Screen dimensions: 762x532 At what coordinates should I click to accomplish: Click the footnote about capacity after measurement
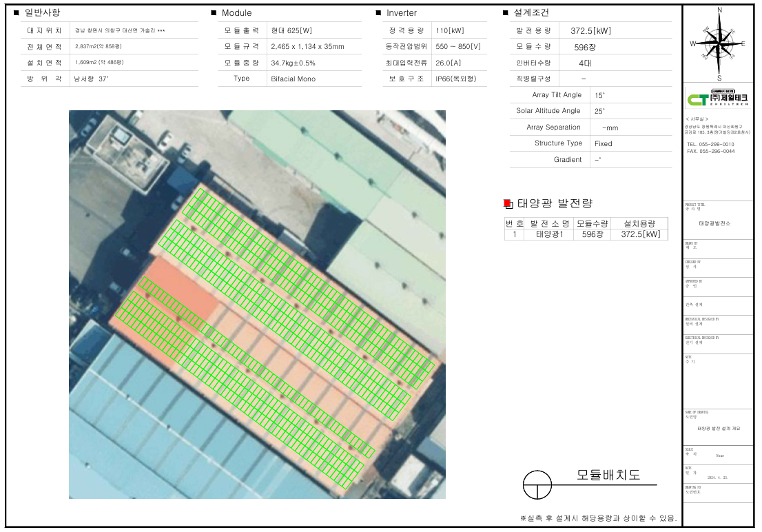pos(597,518)
